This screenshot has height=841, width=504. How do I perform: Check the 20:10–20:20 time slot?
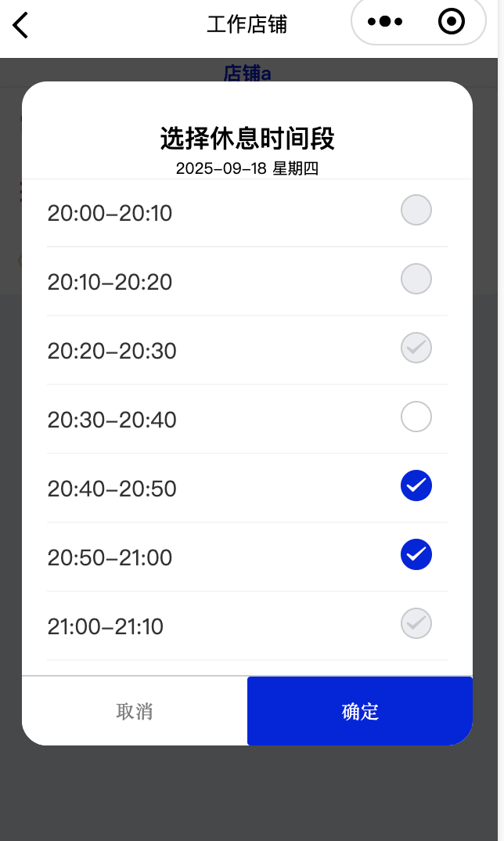click(x=416, y=279)
